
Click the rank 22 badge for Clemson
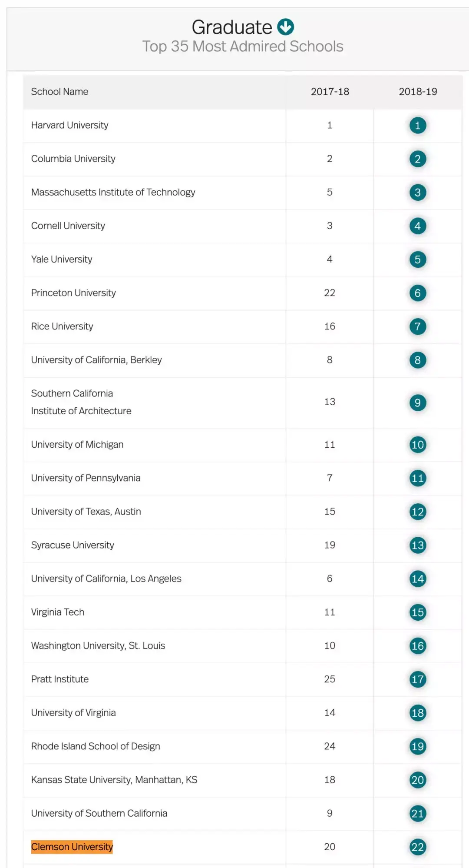pos(418,847)
